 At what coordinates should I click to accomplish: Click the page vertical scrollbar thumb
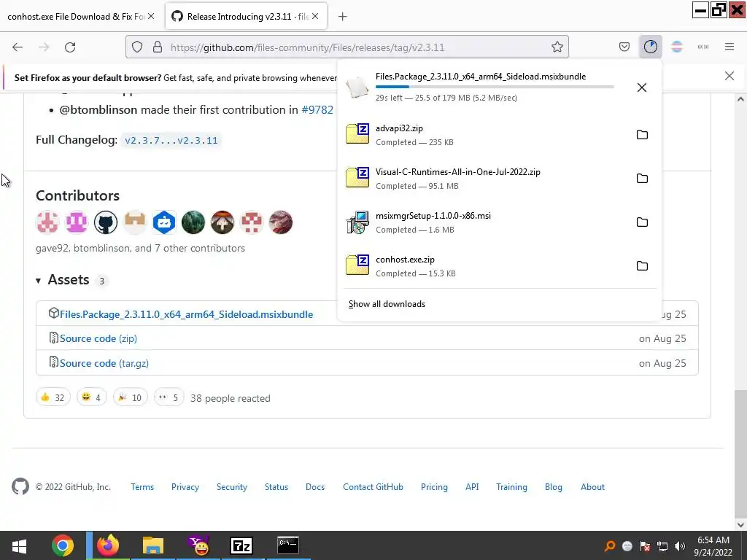[x=740, y=454]
